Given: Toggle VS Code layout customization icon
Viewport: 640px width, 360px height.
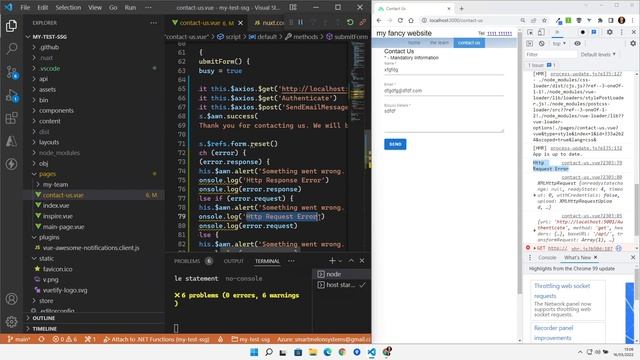Looking at the screenshot, I should tap(293, 7).
